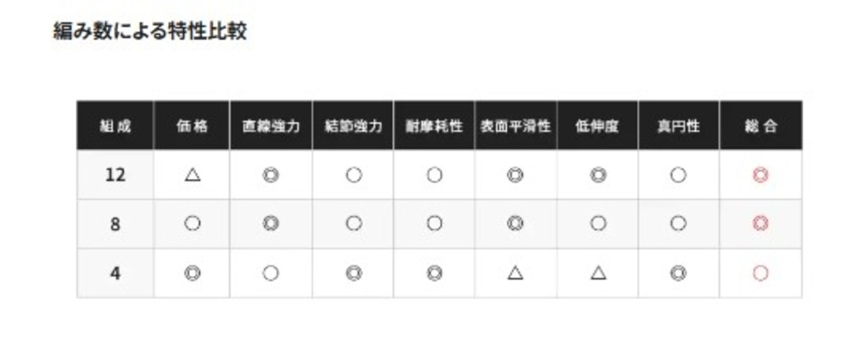Screen dimensions: 868x351
Task: Click the row label 12
Action: (115, 175)
